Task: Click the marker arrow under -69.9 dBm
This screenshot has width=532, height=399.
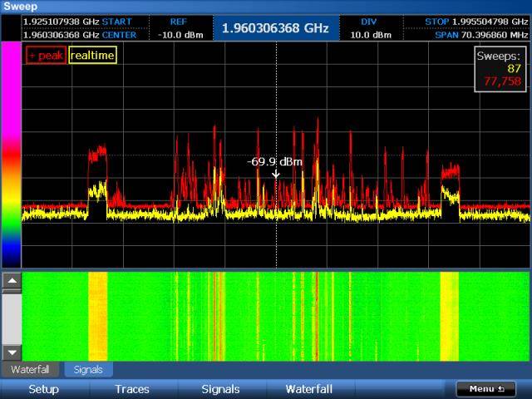Action: click(x=276, y=173)
